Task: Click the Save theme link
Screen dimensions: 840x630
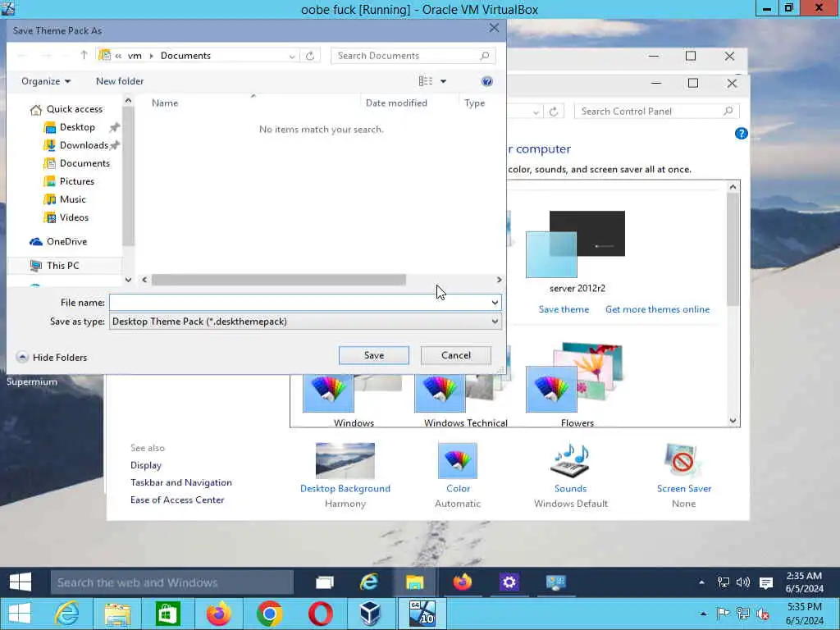Action: (x=564, y=309)
